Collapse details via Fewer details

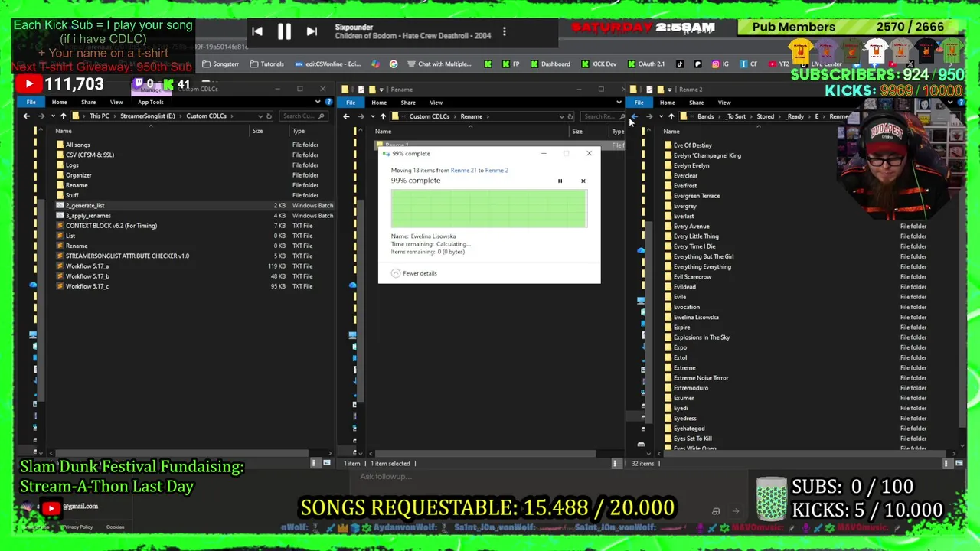[x=414, y=273]
